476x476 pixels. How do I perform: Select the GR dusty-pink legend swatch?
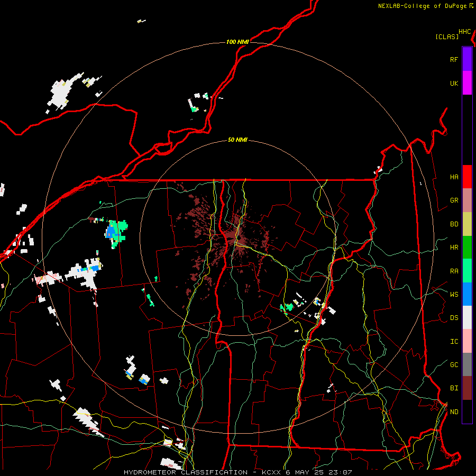[x=467, y=200]
